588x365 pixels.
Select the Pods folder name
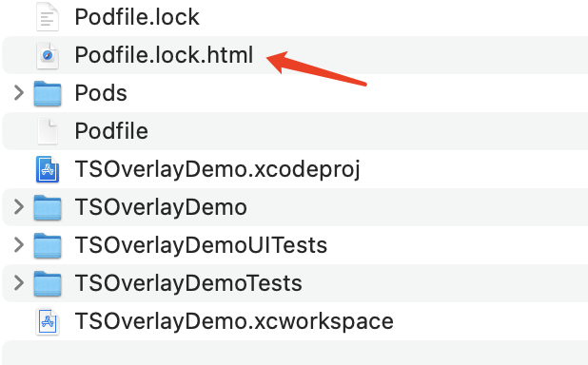point(101,93)
